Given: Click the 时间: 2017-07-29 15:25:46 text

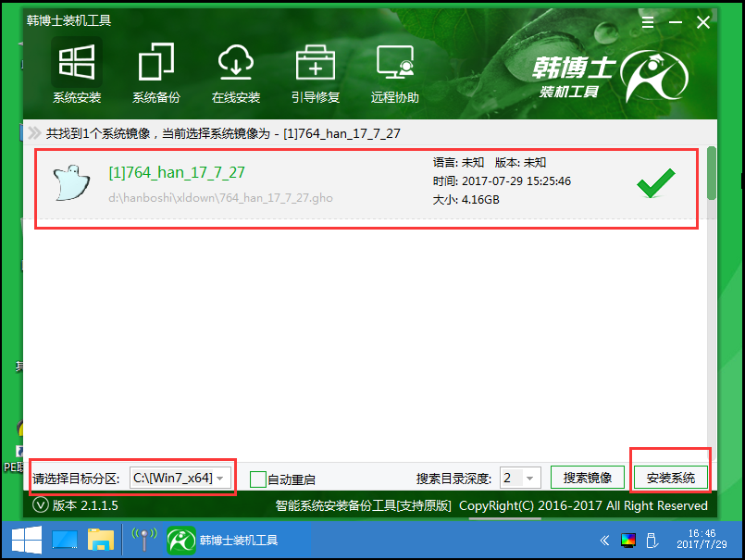Looking at the screenshot, I should click(x=502, y=181).
